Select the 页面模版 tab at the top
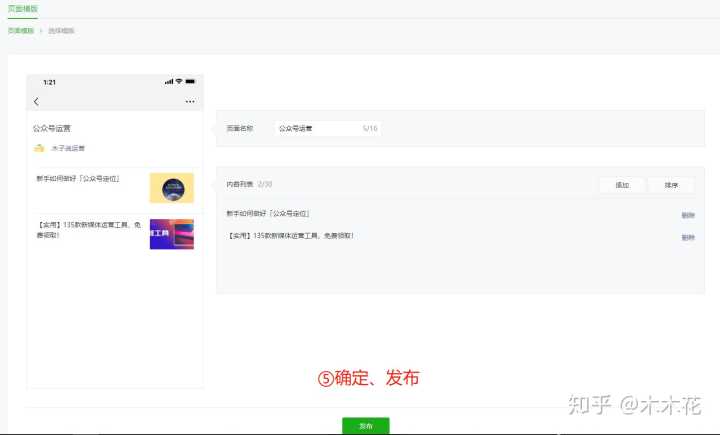Image resolution: width=720 pixels, height=435 pixels. (x=22, y=9)
